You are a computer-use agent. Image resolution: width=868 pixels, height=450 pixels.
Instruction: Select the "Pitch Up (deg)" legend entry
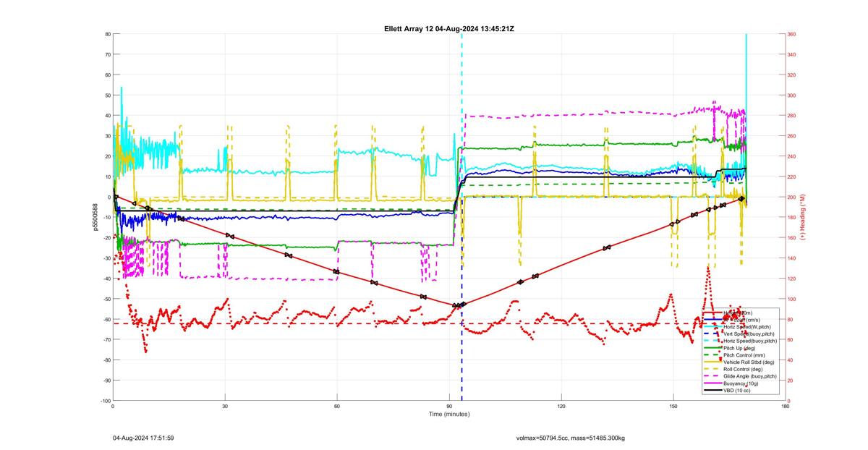tap(739, 348)
